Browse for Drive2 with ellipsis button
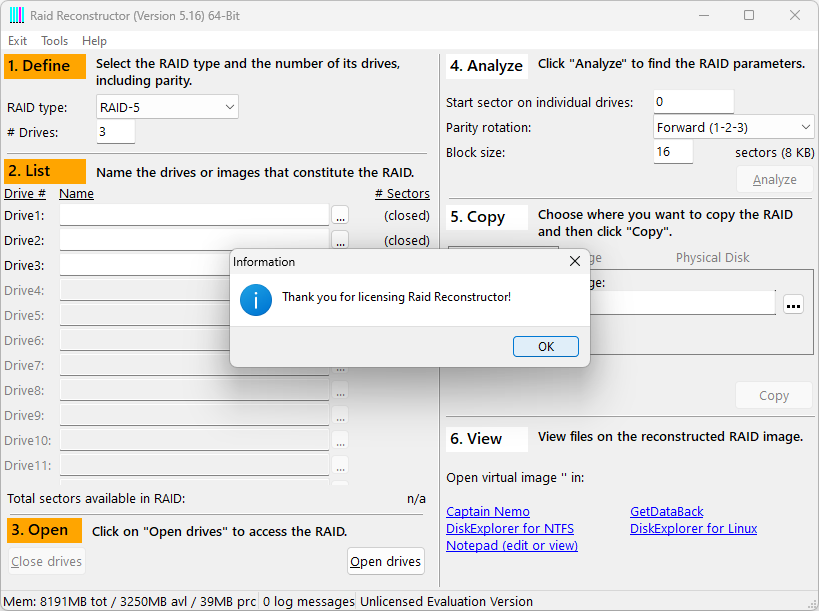 (x=340, y=239)
